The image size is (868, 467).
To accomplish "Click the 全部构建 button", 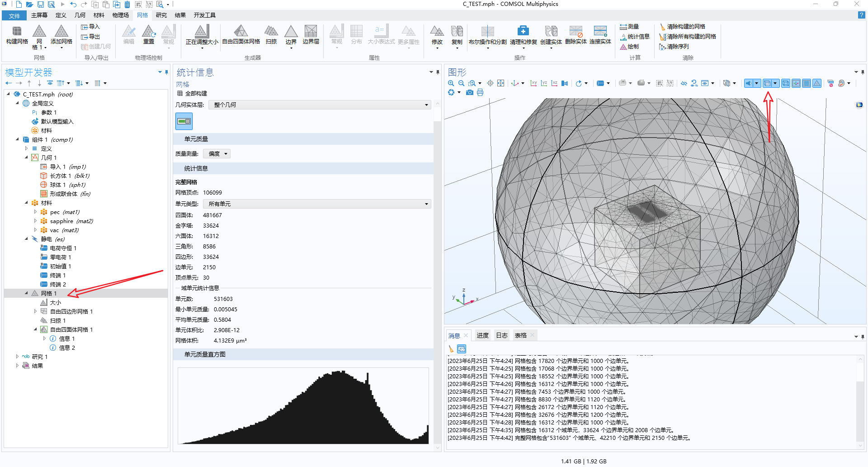I will coord(192,94).
